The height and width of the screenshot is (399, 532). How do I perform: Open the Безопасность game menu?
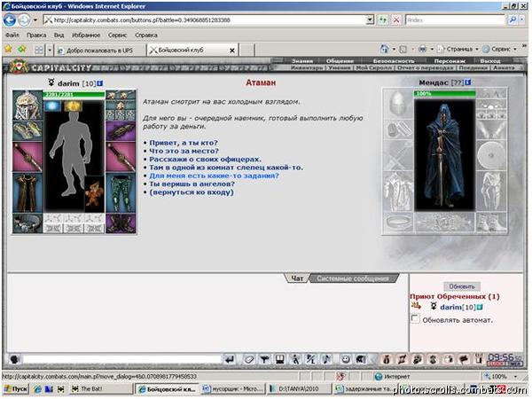394,61
